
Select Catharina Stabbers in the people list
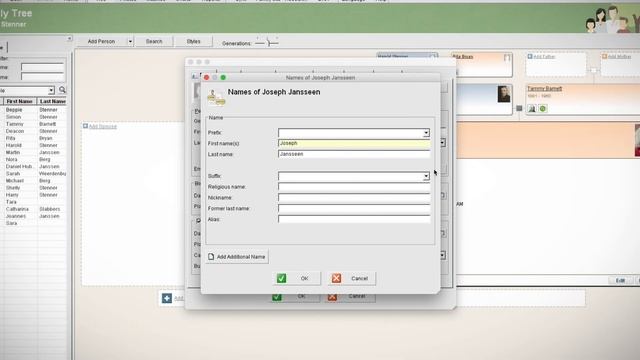(x=33, y=209)
